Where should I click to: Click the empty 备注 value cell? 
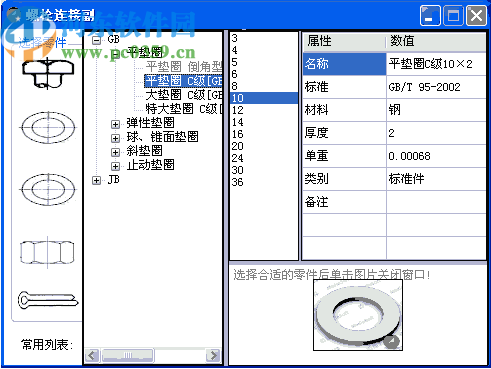click(x=436, y=202)
